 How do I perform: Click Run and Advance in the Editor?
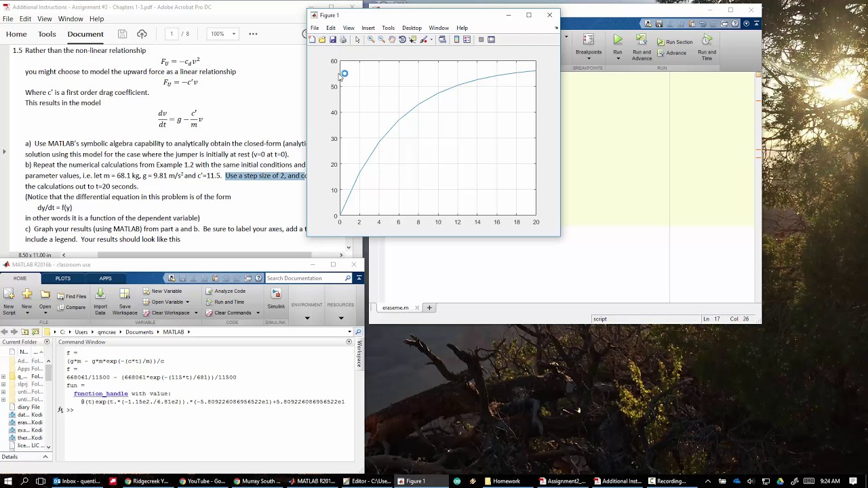coord(642,47)
